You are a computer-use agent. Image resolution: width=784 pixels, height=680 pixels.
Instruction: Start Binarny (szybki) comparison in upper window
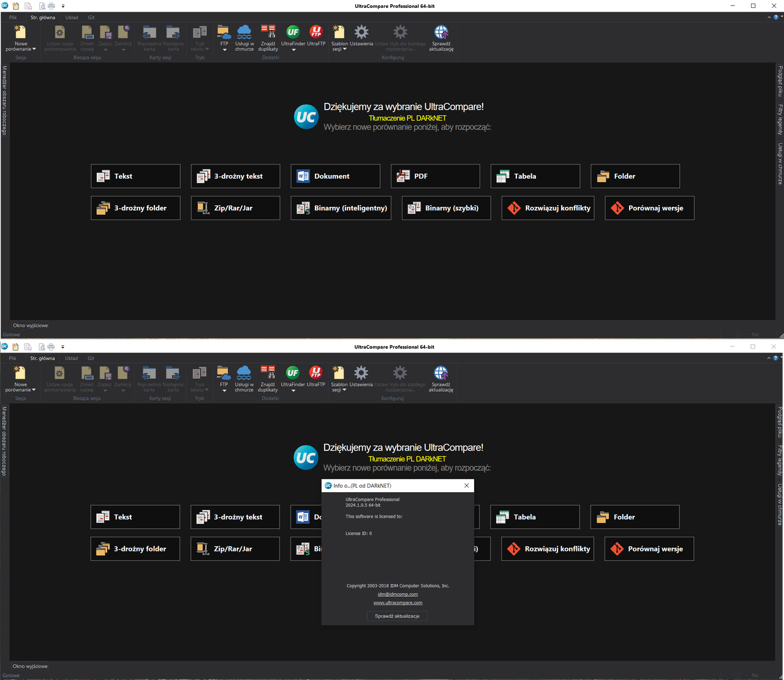tap(447, 208)
